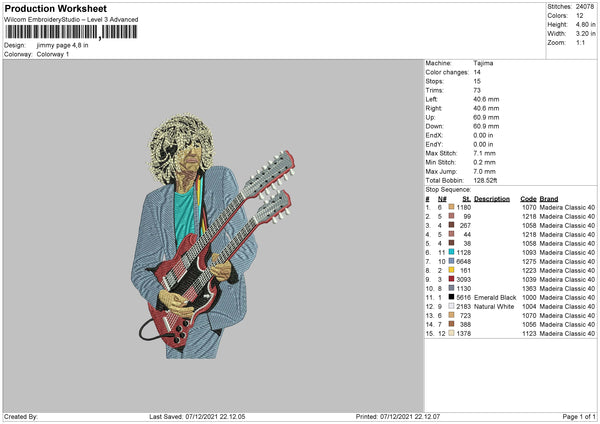Screen dimensions: 600x424
Task: Click thread code 1093 in stop row 6
Action: tap(529, 253)
